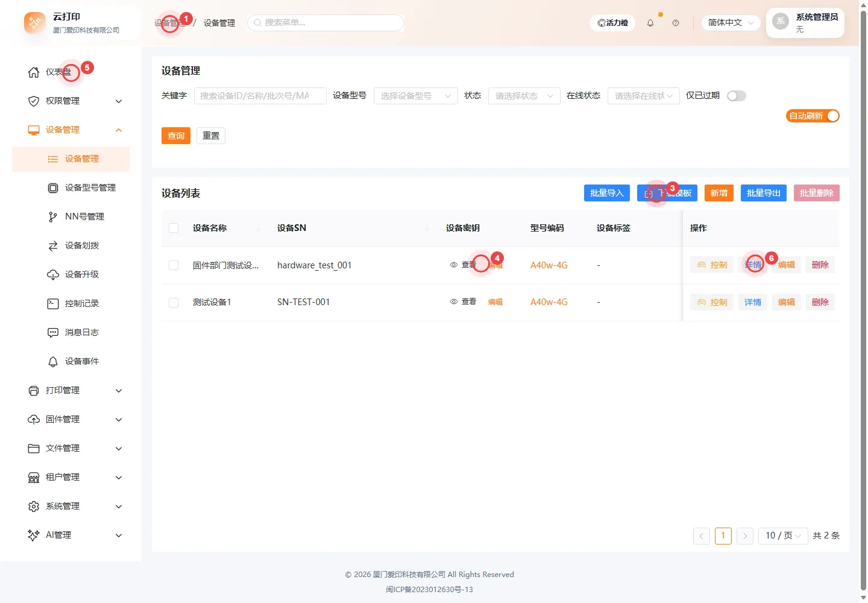Screen dimensions: 868x603
Task: Toggle the 仅已过期 switch
Action: point(737,96)
